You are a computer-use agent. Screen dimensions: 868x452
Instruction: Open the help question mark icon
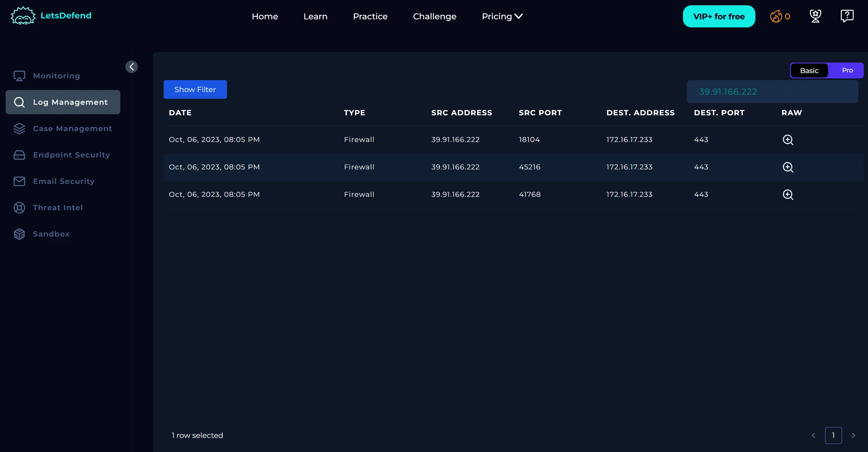[x=847, y=16]
